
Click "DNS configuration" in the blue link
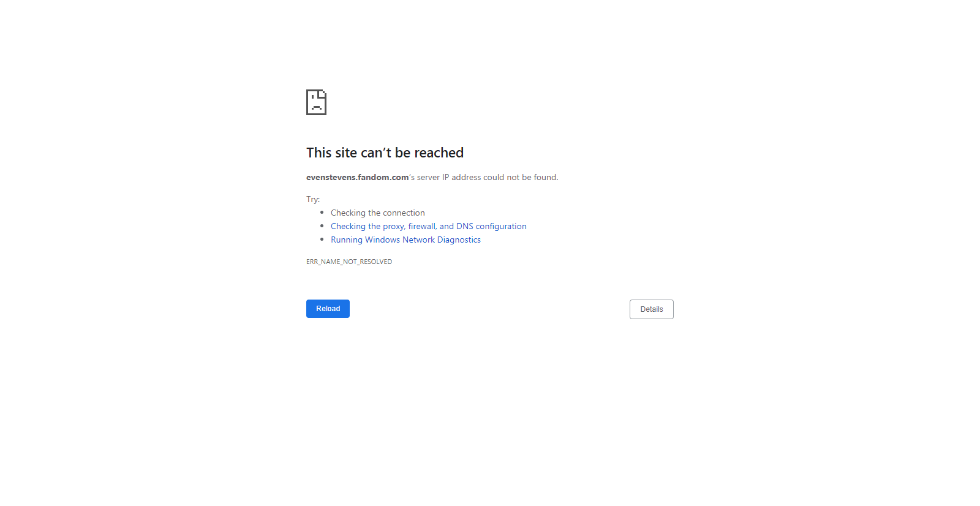(x=491, y=226)
